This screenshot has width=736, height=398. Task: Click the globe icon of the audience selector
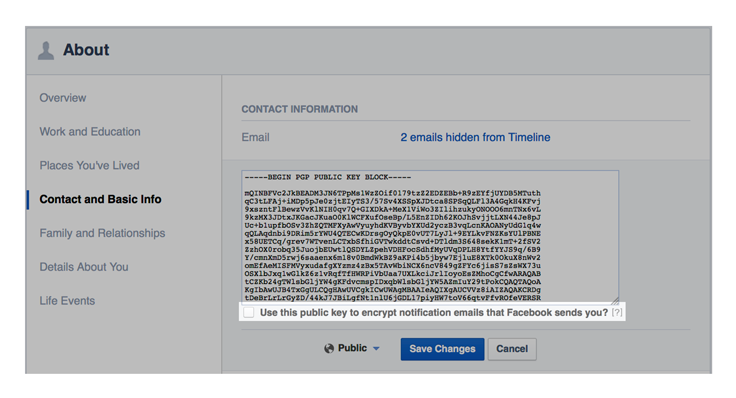(329, 348)
